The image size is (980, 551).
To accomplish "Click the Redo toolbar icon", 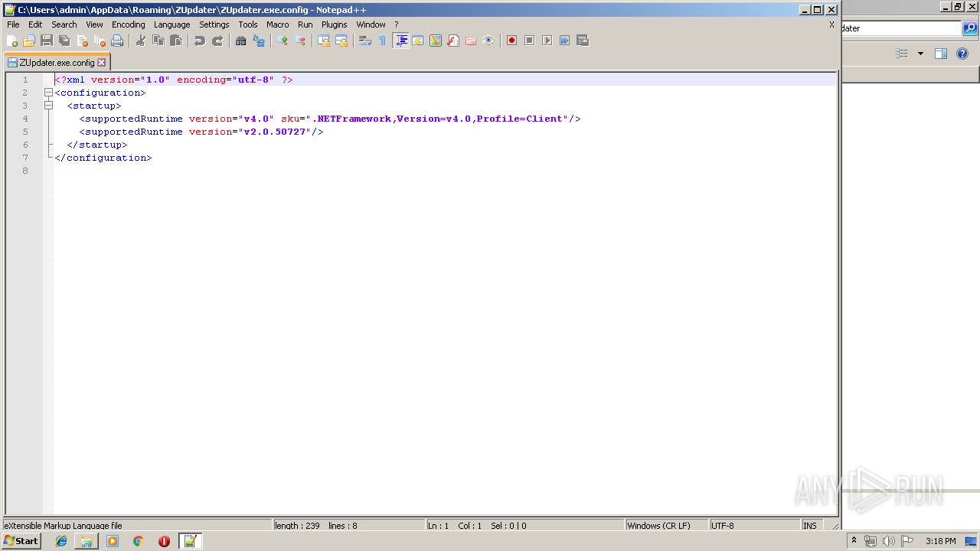I will coord(217,41).
